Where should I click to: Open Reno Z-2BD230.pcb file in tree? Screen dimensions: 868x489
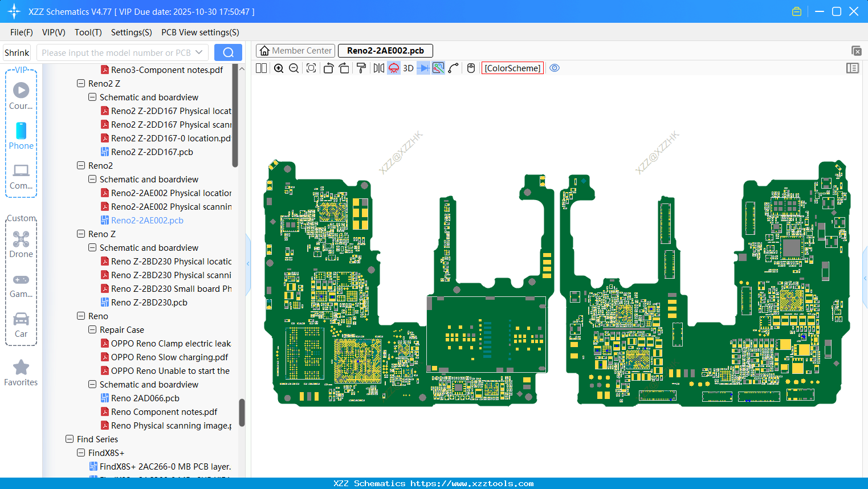[149, 303]
